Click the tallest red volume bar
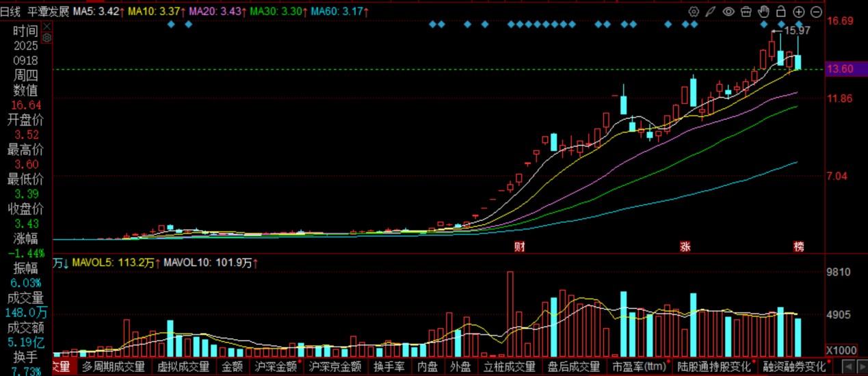The height and width of the screenshot is (376, 868). pos(510,314)
